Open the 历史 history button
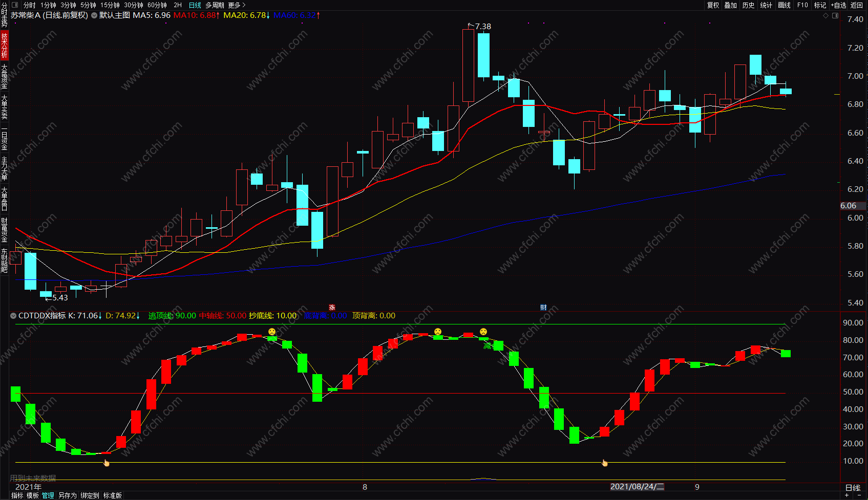 [x=749, y=5]
